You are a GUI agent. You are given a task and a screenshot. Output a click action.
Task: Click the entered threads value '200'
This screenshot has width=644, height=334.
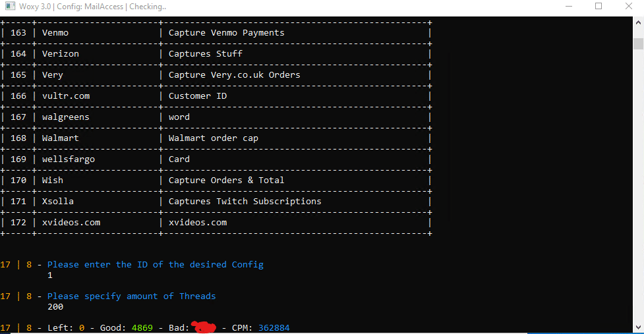[x=55, y=307]
